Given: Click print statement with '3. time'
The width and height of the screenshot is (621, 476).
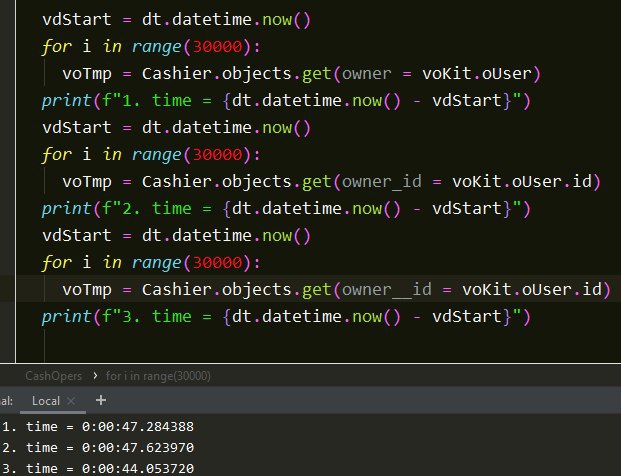Looking at the screenshot, I should pyautogui.click(x=286, y=316).
